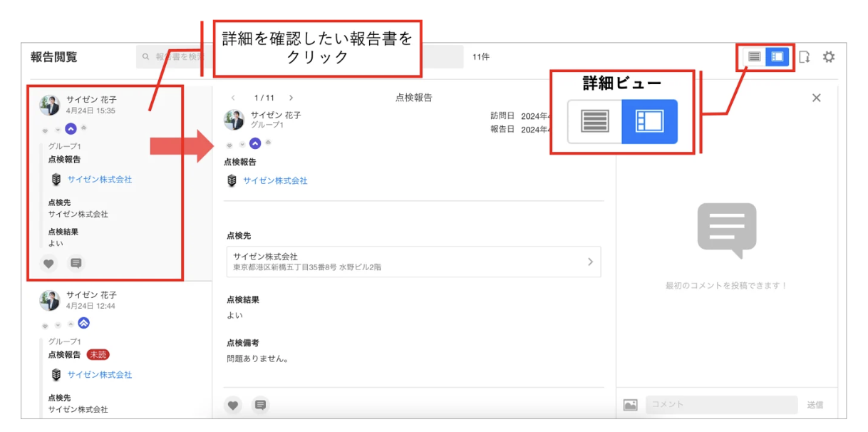Click the heart icon below the detail pane
This screenshot has height=432, width=868.
(x=233, y=406)
